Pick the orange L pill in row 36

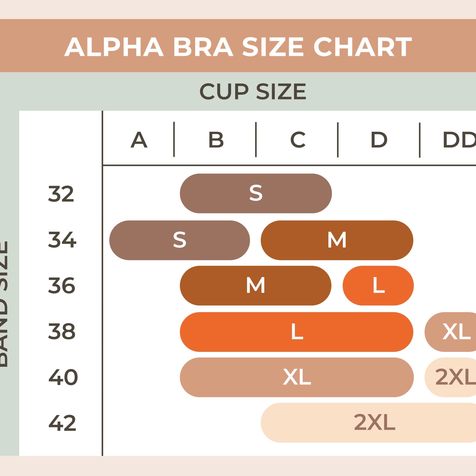pyautogui.click(x=378, y=286)
